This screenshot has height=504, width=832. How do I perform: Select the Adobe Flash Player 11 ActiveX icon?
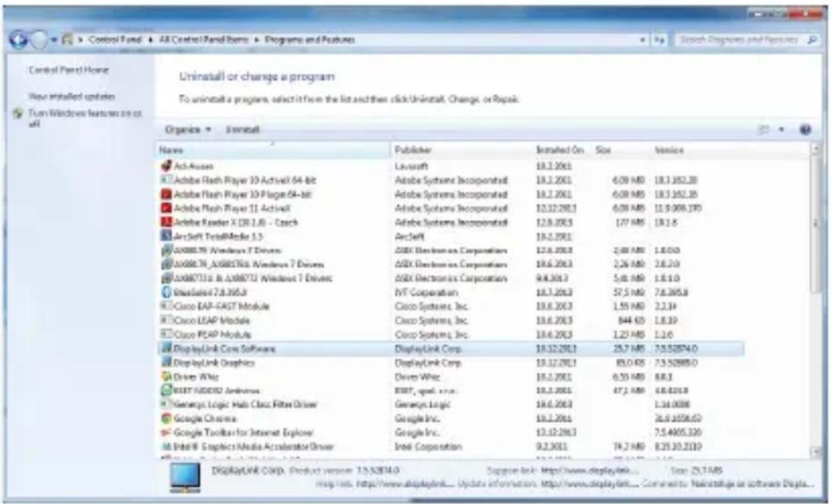[167, 208]
